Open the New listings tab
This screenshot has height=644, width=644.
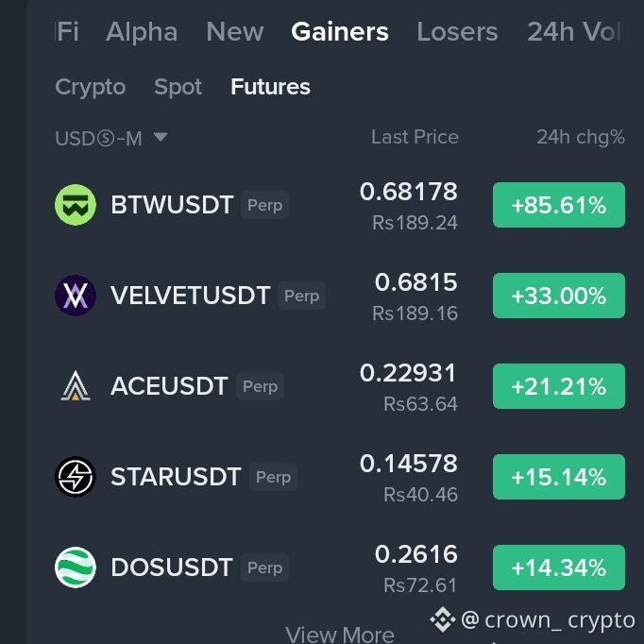[235, 31]
